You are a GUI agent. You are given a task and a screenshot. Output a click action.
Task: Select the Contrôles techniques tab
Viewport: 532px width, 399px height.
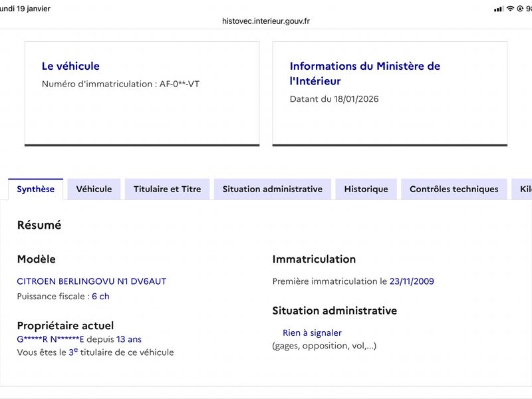(x=454, y=190)
